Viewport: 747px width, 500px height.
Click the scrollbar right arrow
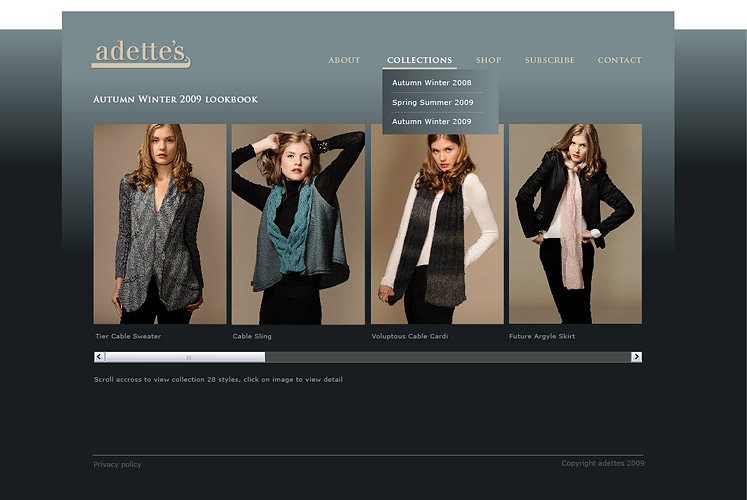pyautogui.click(x=636, y=357)
